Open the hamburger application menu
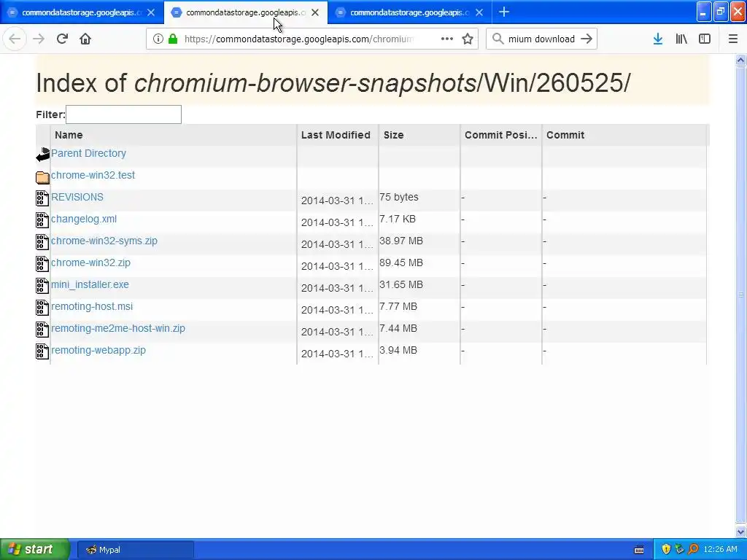Screen dimensions: 747x560 [x=733, y=39]
